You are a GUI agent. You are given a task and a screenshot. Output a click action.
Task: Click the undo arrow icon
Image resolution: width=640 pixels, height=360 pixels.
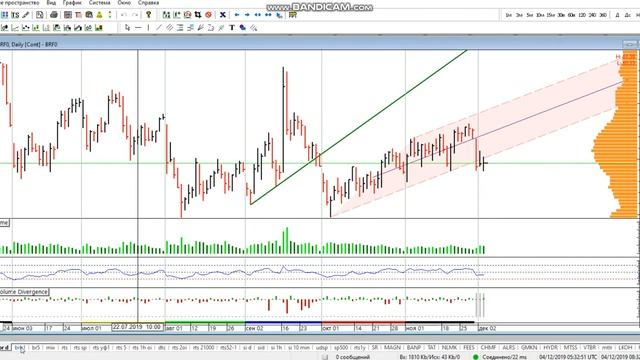124,15
